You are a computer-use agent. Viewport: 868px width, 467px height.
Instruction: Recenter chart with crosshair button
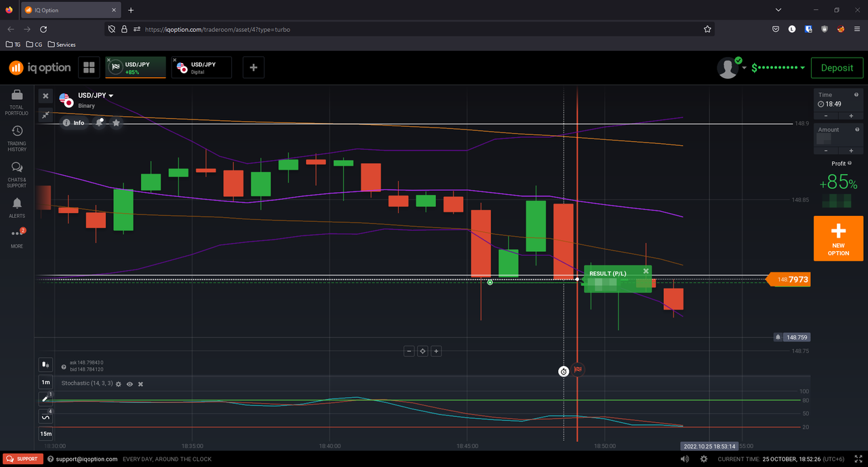click(422, 351)
